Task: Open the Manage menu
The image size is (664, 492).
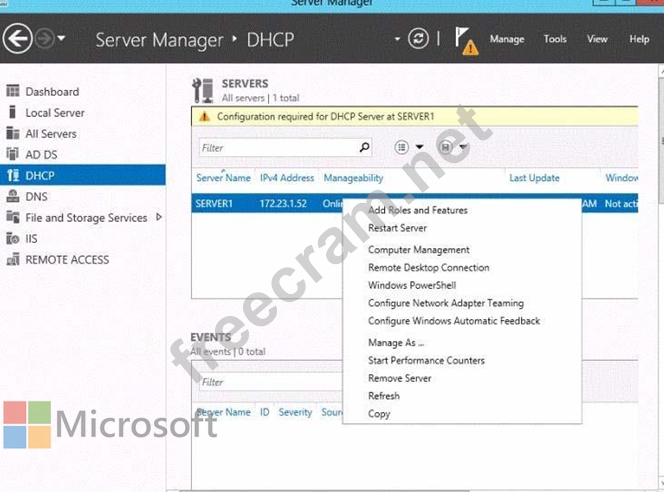Action: (x=507, y=39)
